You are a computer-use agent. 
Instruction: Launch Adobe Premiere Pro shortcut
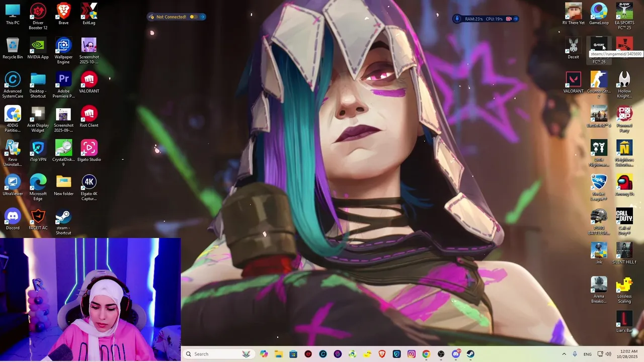tap(63, 84)
